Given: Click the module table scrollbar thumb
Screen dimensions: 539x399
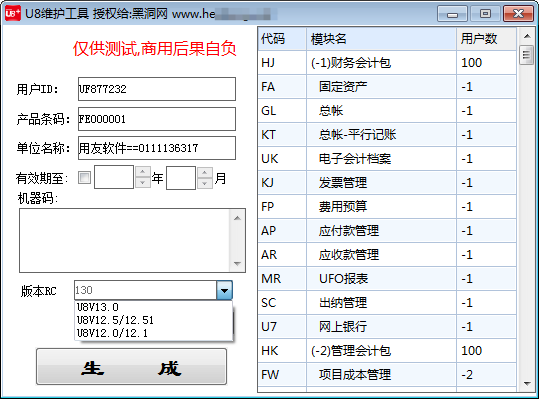Looking at the screenshot, I should 526,55.
